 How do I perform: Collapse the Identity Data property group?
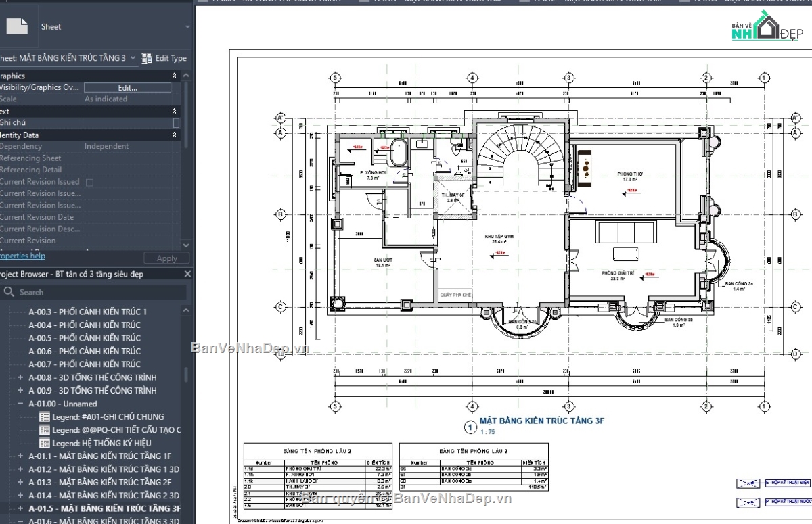click(174, 135)
